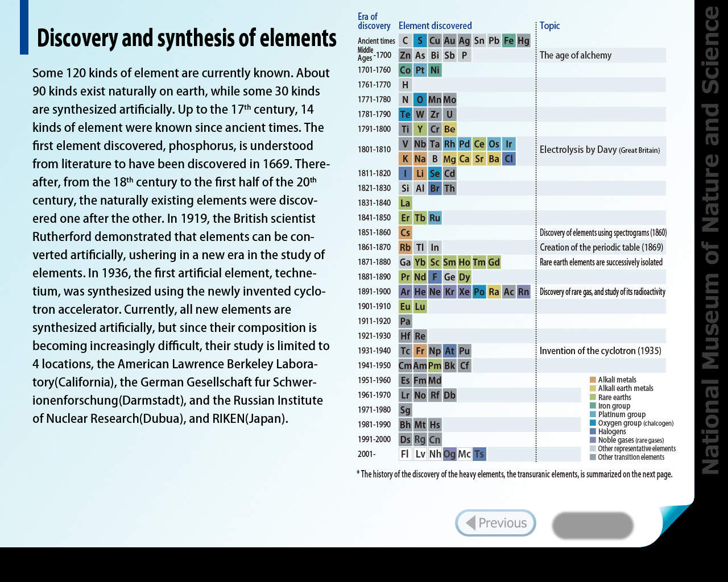Click the Rare earths legend swatch
Screen dimensions: 728x582
coord(593,397)
